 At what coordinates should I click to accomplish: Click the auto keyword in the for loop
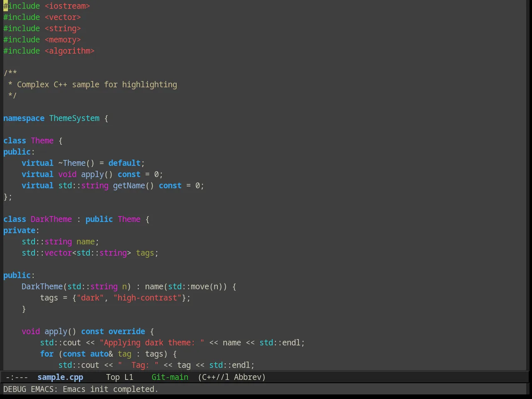click(x=99, y=354)
